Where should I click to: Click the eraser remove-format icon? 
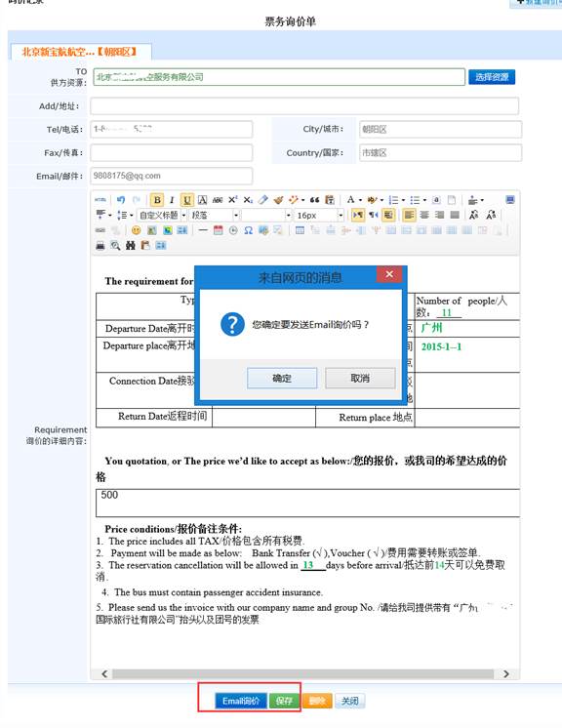(263, 200)
